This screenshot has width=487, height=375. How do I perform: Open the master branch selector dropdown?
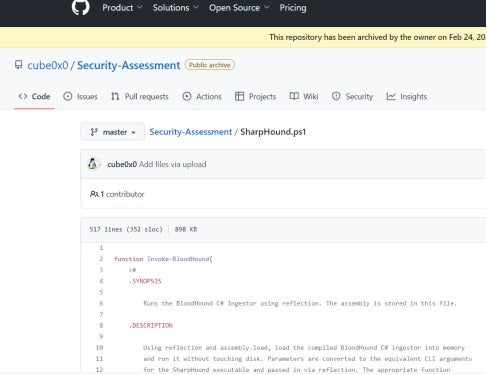113,132
